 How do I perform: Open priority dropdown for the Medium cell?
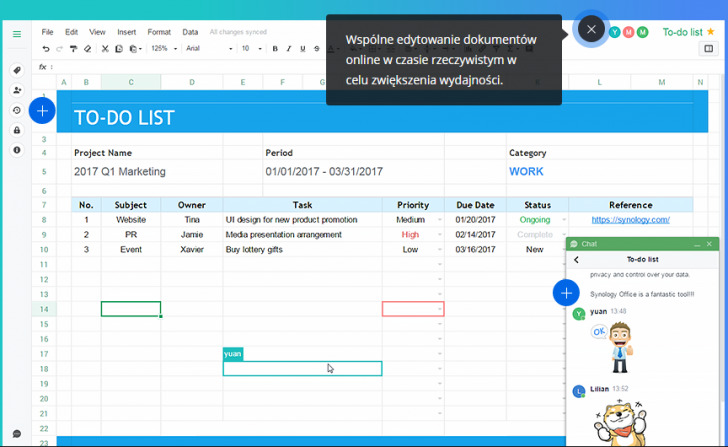pyautogui.click(x=439, y=220)
